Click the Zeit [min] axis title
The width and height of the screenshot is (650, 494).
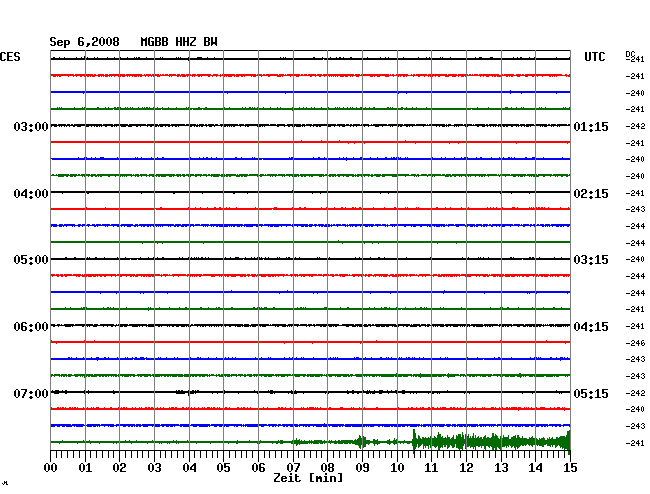pos(308,478)
